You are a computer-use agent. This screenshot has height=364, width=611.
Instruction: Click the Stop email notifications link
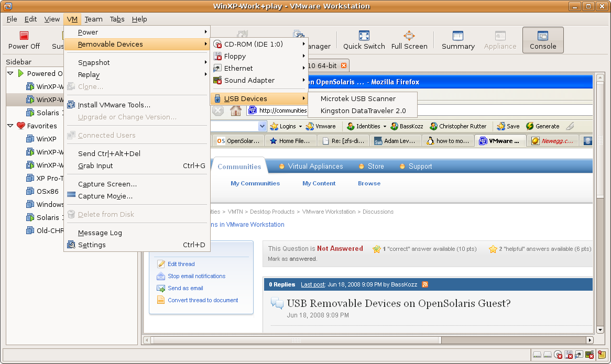(197, 276)
